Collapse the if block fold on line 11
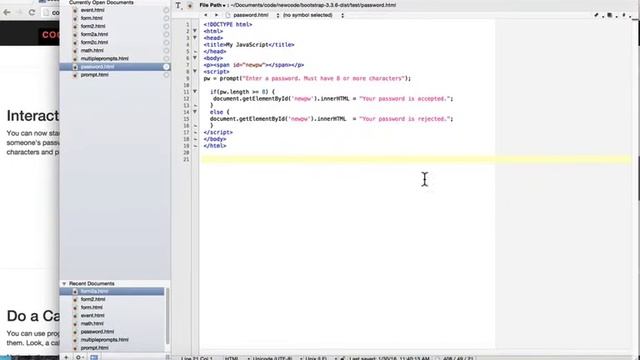This screenshot has height=360, width=640. click(195, 92)
